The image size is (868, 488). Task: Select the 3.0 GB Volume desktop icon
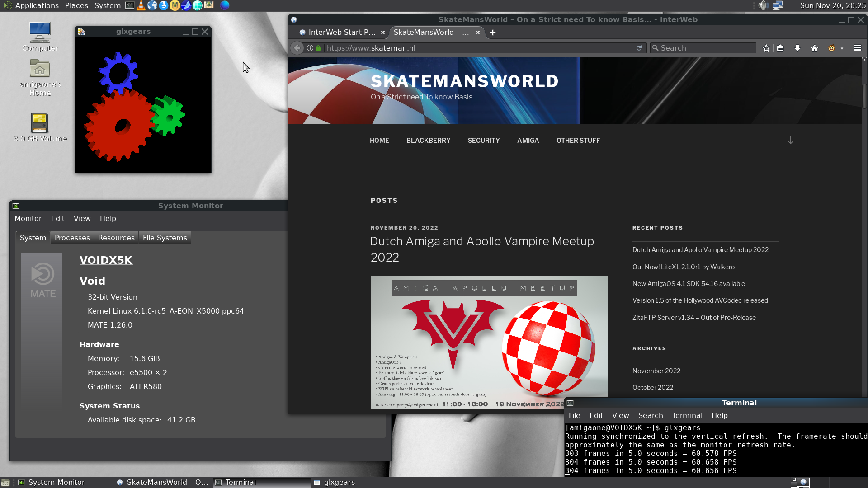40,127
